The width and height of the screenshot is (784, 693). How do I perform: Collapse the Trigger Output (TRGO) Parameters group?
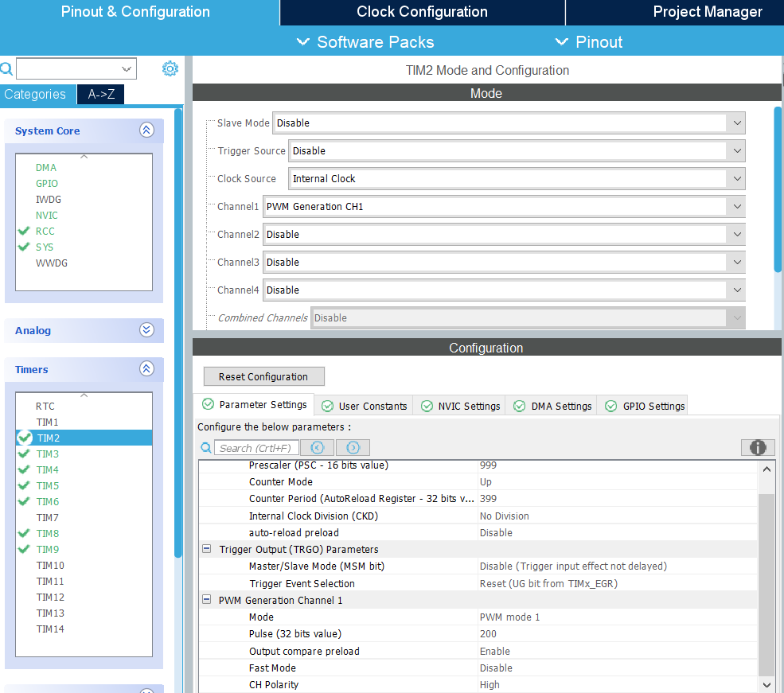point(206,549)
